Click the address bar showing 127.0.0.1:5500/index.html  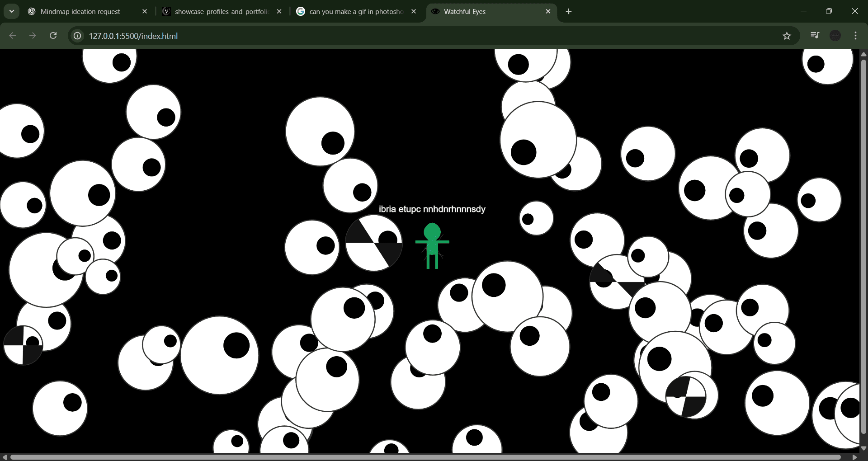(x=434, y=36)
